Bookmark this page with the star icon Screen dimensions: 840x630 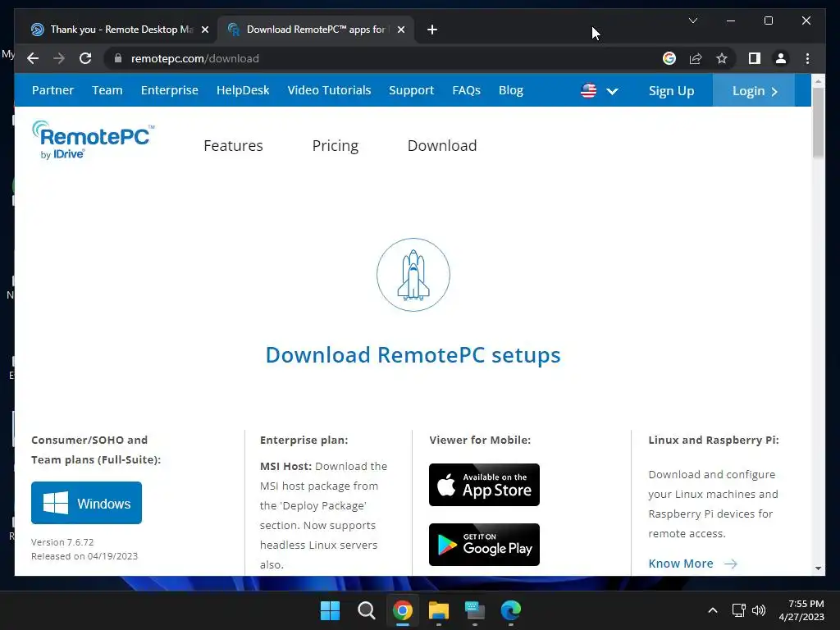722,58
